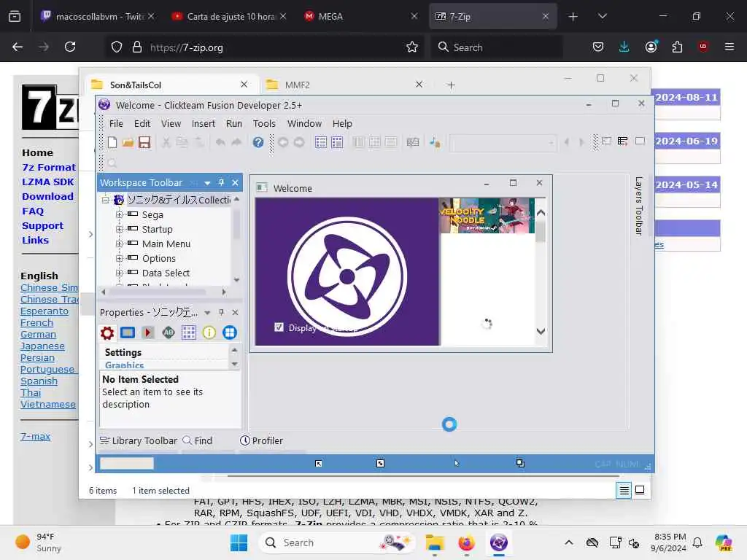The width and height of the screenshot is (747, 560).
Task: Switch to the MMF2 Explorer tab
Action: [x=344, y=85]
